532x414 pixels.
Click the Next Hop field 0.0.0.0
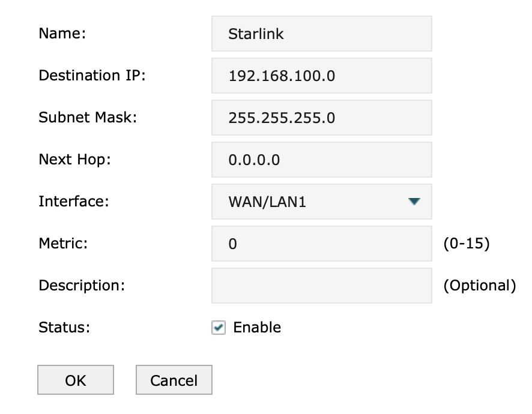coord(322,160)
